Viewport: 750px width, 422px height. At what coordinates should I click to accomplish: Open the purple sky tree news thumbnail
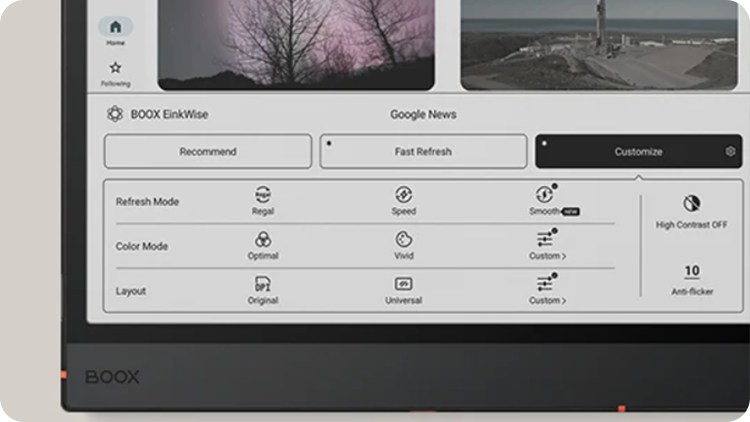(296, 44)
